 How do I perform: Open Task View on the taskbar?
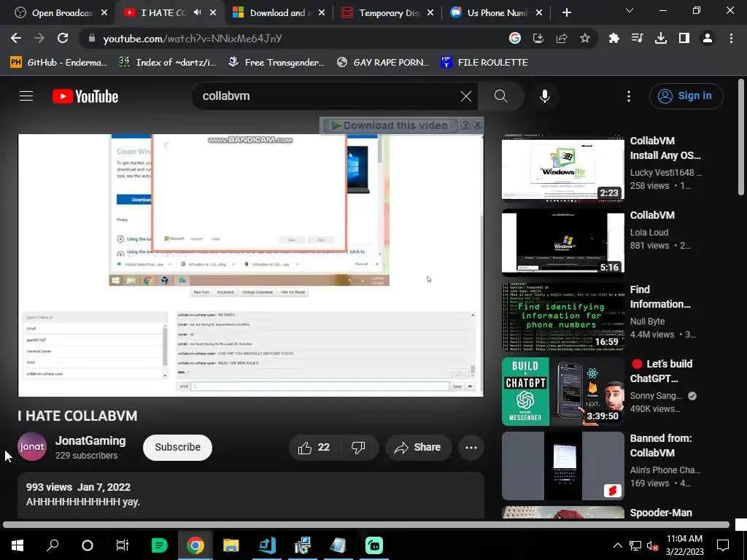123,545
